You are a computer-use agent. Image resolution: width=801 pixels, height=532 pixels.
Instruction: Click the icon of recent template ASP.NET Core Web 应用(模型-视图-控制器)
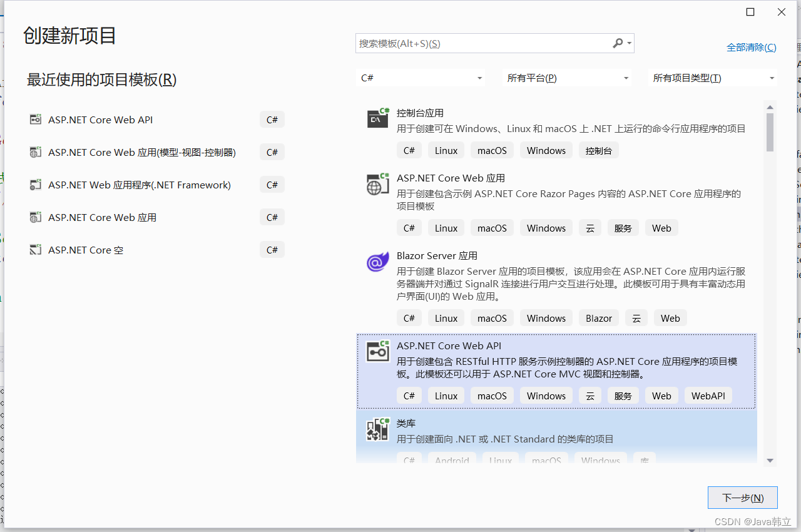36,152
